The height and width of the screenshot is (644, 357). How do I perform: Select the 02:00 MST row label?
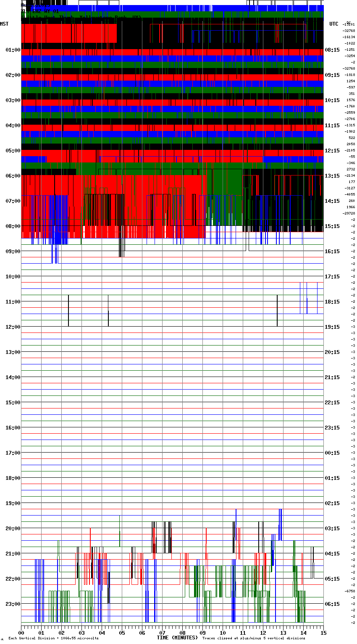[x=13, y=75]
